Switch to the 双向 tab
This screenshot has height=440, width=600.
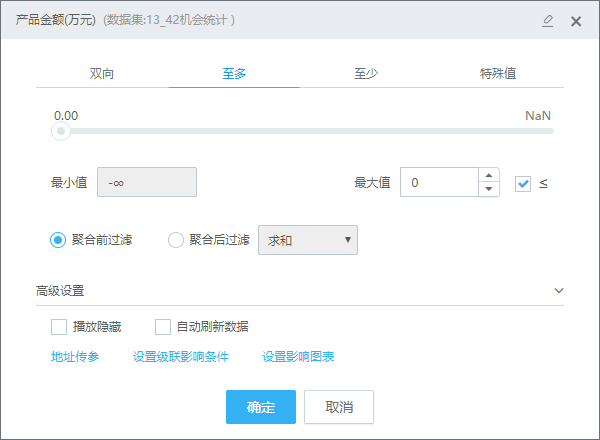pyautogui.click(x=102, y=73)
